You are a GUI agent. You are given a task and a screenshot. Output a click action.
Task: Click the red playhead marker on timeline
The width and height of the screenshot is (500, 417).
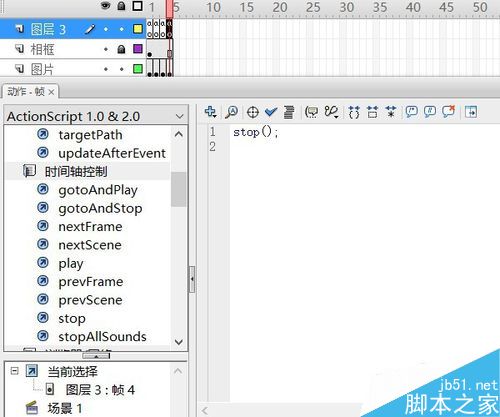[x=169, y=9]
